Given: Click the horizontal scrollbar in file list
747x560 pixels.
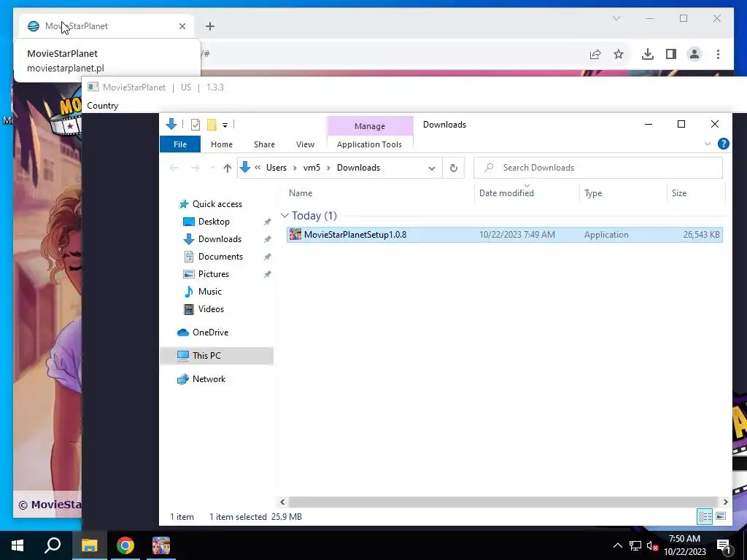Looking at the screenshot, I should click(x=503, y=502).
